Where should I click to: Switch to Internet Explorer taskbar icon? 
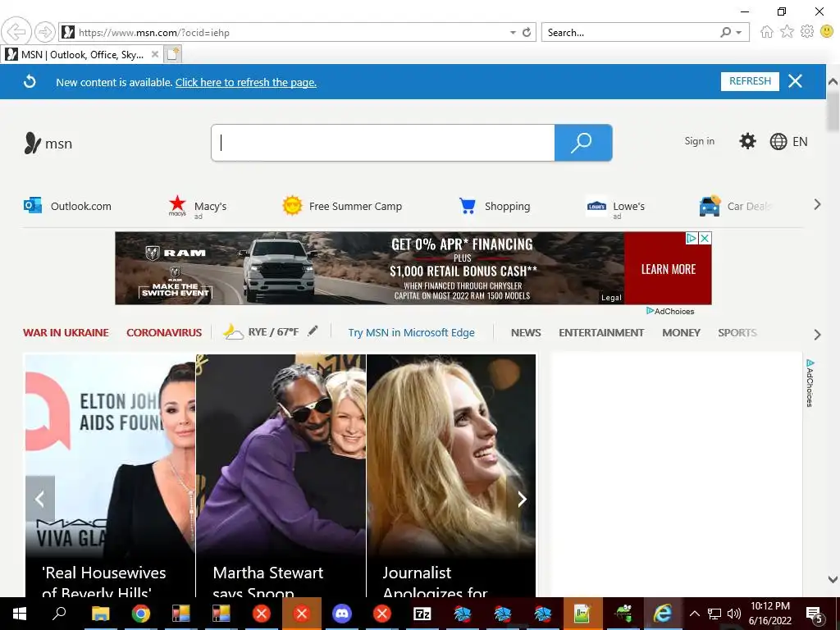(663, 614)
